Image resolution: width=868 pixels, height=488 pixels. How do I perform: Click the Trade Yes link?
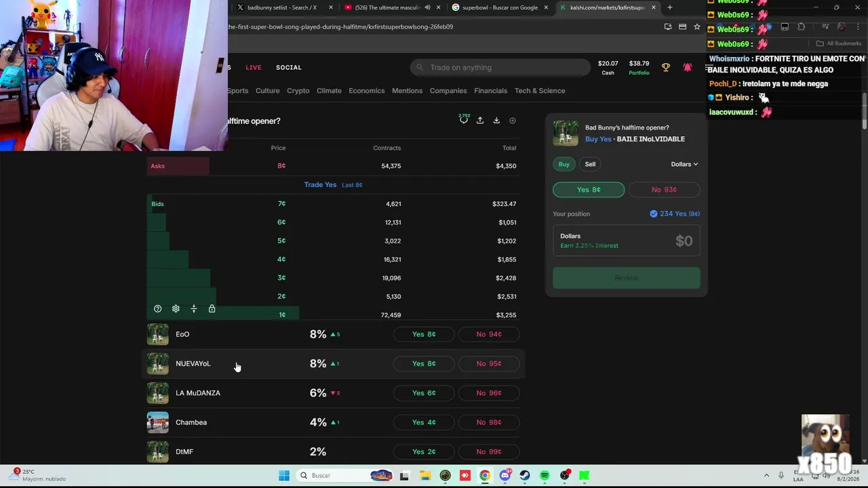point(320,185)
